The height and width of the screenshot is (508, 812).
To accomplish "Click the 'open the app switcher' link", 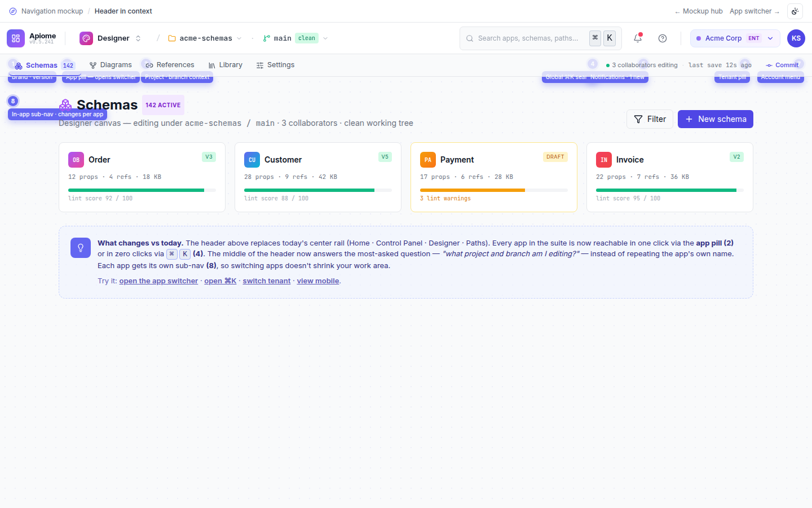I will coord(158,281).
